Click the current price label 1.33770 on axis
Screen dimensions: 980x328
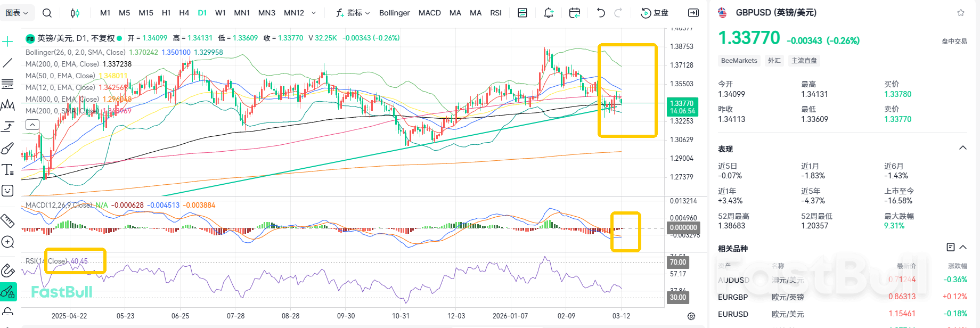click(682, 107)
